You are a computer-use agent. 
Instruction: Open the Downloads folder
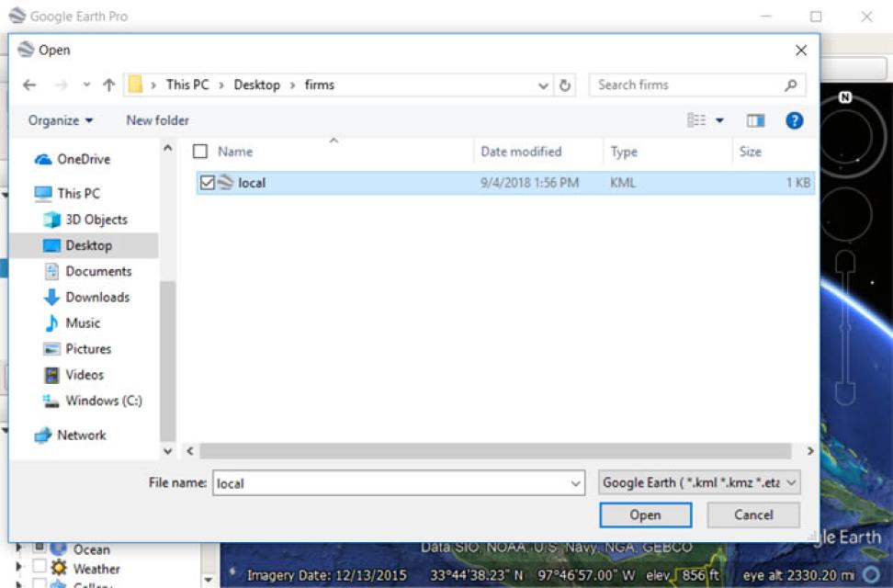[x=86, y=297]
